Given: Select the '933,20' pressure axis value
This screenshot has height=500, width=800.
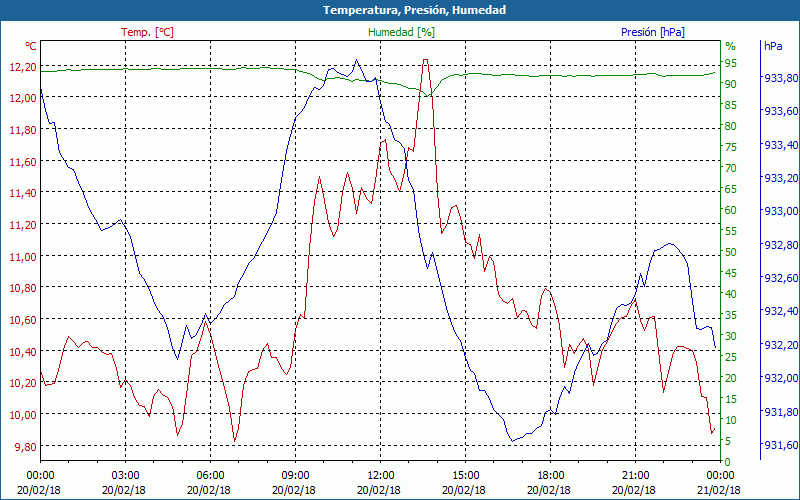Looking at the screenshot, I should (x=781, y=179).
